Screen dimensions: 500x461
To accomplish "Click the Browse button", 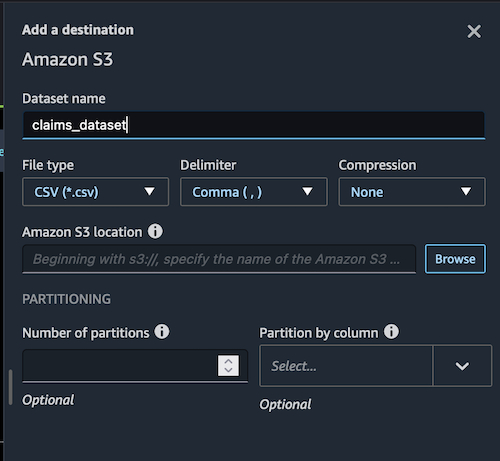I will pyautogui.click(x=455, y=259).
